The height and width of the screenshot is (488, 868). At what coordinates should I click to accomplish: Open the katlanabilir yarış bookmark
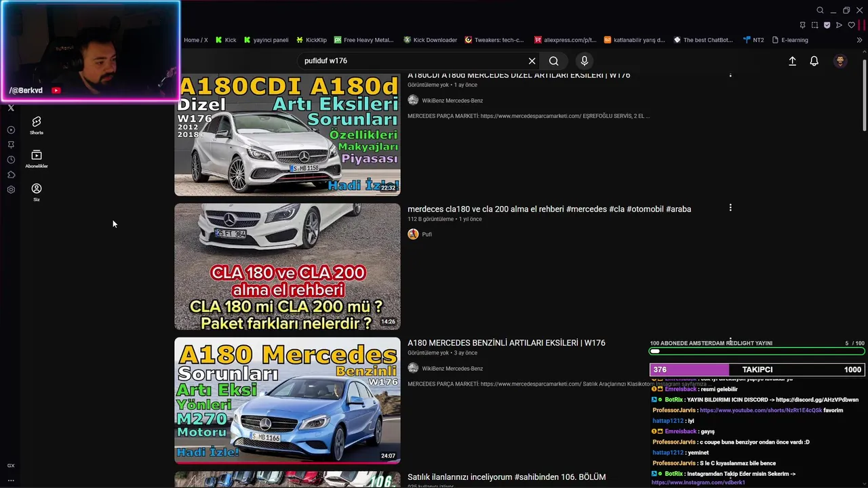point(634,40)
